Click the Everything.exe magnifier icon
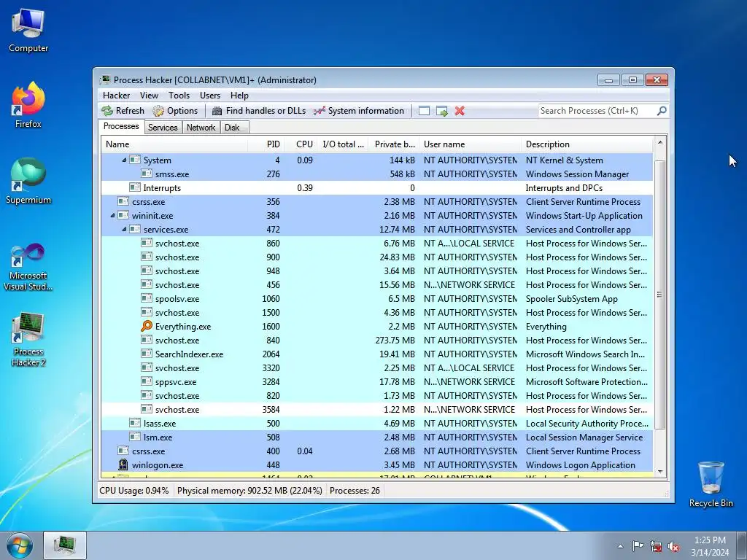The width and height of the screenshot is (747, 560). (x=147, y=326)
